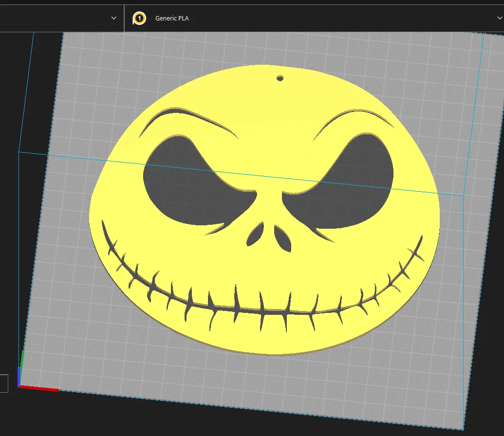Click the partial box at left edge

coord(4,383)
